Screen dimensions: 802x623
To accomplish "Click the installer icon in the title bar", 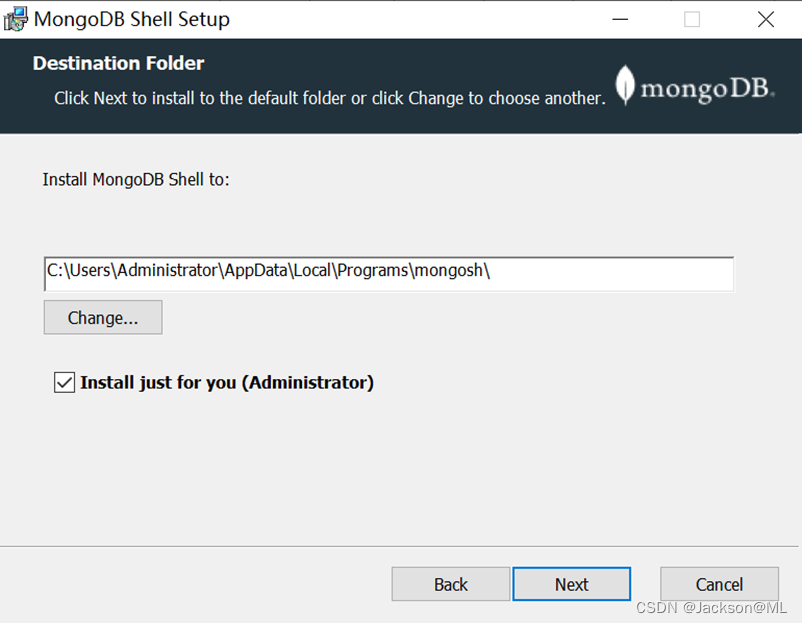I will [15, 19].
